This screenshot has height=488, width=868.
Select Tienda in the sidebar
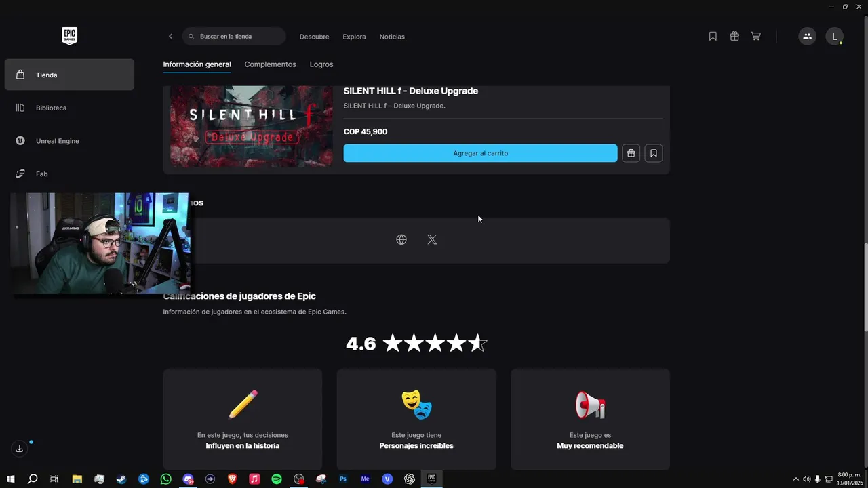click(x=69, y=75)
